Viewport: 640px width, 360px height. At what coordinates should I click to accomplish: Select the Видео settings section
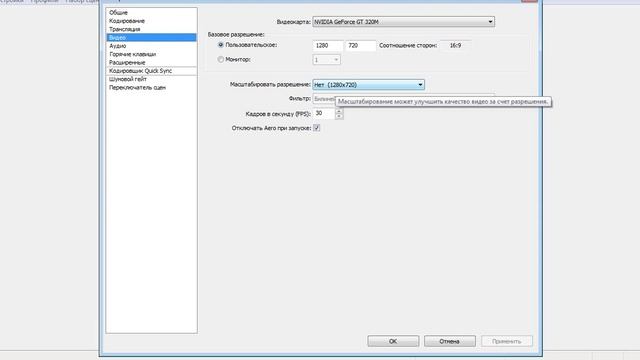click(151, 38)
